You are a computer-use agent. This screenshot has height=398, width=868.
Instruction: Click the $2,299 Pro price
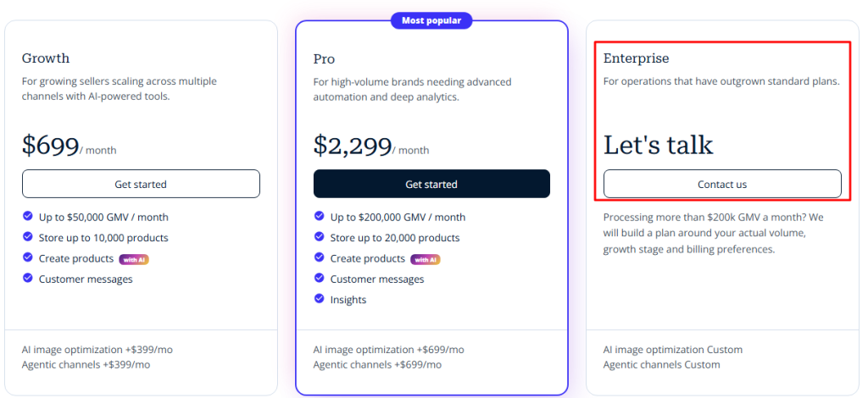[353, 146]
